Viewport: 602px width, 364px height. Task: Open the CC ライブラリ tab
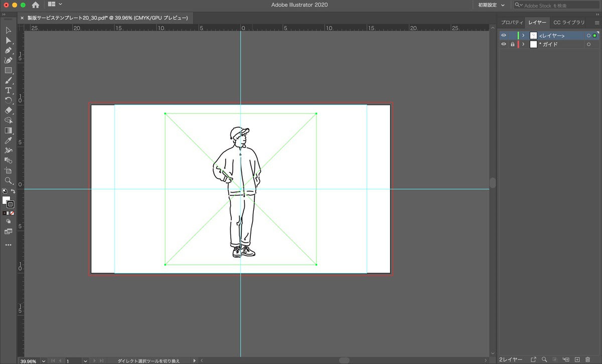coord(569,23)
